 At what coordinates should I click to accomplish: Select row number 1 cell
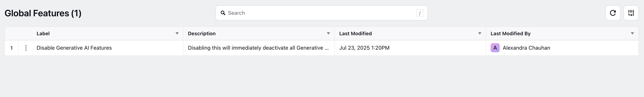pyautogui.click(x=12, y=48)
